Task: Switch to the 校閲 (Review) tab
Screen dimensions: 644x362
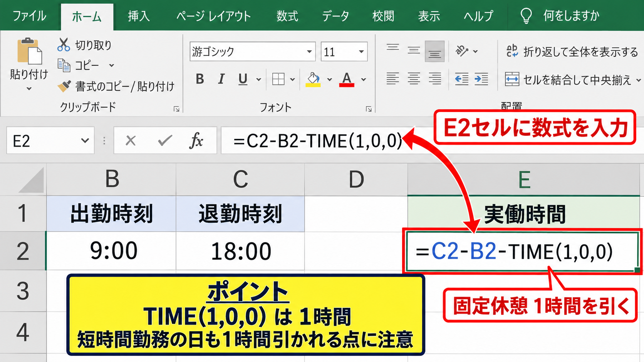Action: [383, 16]
